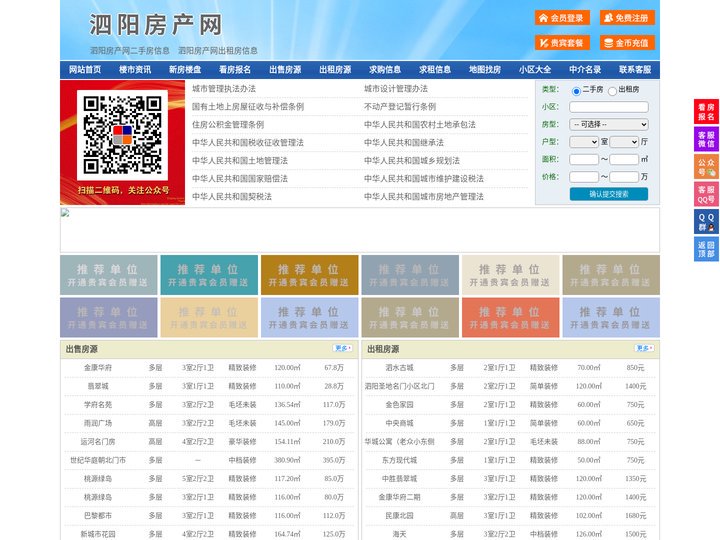Image resolution: width=720 pixels, height=540 pixels.
Task: Open the 巴黎都市 sale listing
Action: coord(98,516)
